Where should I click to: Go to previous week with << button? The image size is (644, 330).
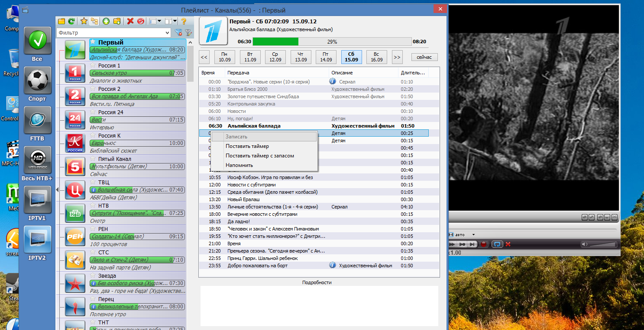[x=204, y=57]
